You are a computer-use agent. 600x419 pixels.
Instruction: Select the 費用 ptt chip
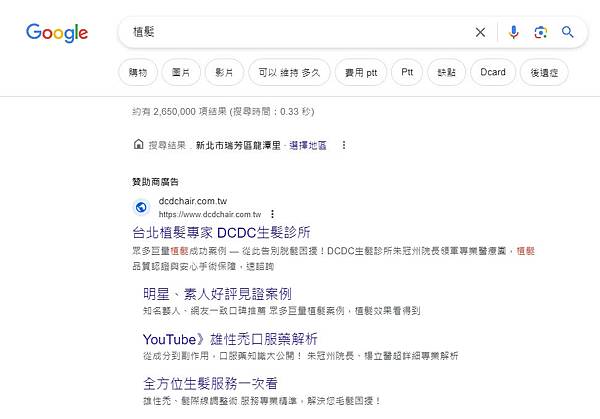pos(361,72)
